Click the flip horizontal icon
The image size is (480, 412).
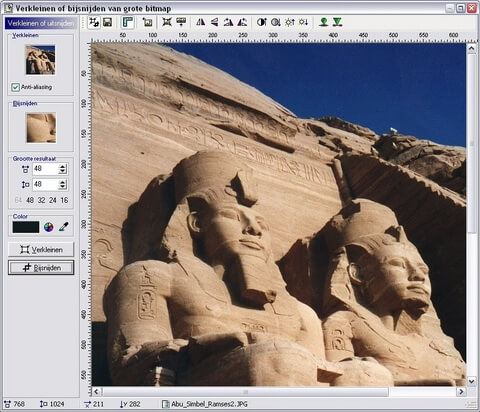click(201, 22)
